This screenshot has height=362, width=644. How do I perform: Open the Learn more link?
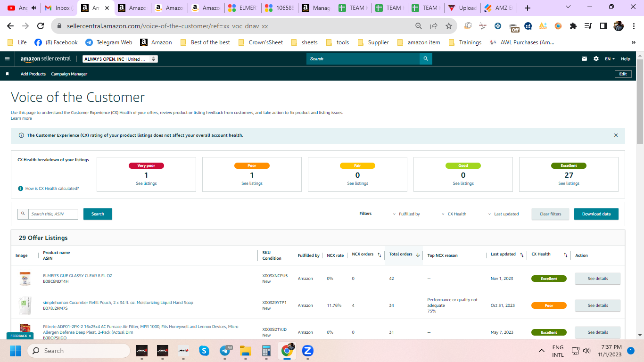coord(21,118)
